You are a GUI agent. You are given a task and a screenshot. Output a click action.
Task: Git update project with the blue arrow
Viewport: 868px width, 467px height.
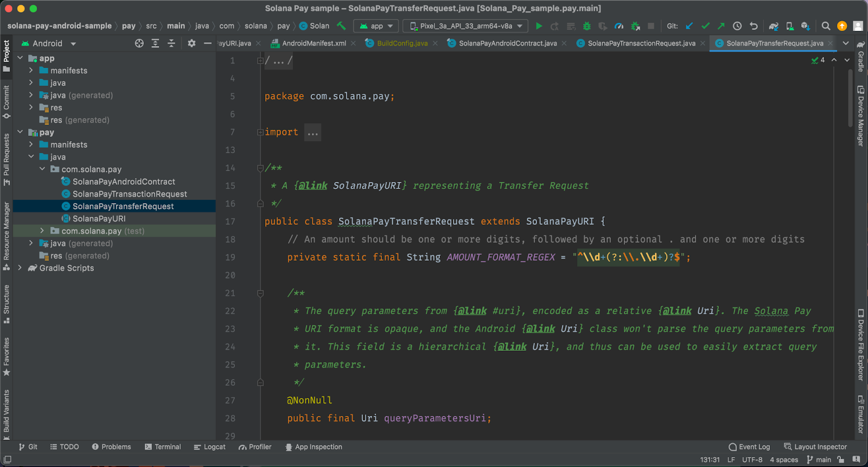pyautogui.click(x=690, y=26)
